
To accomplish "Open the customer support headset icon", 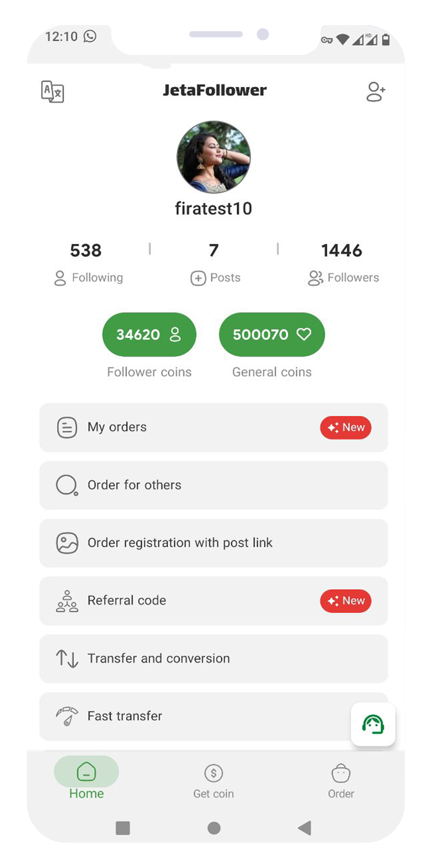I will pyautogui.click(x=373, y=724).
